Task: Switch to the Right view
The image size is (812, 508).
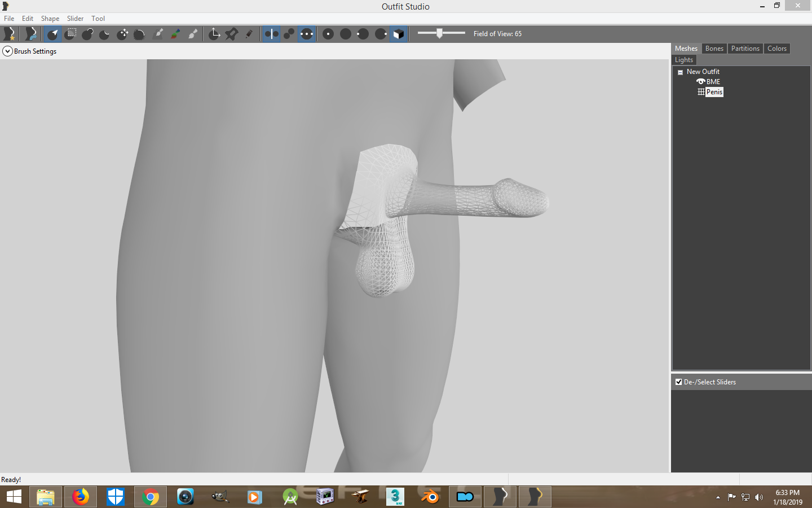Action: point(381,34)
